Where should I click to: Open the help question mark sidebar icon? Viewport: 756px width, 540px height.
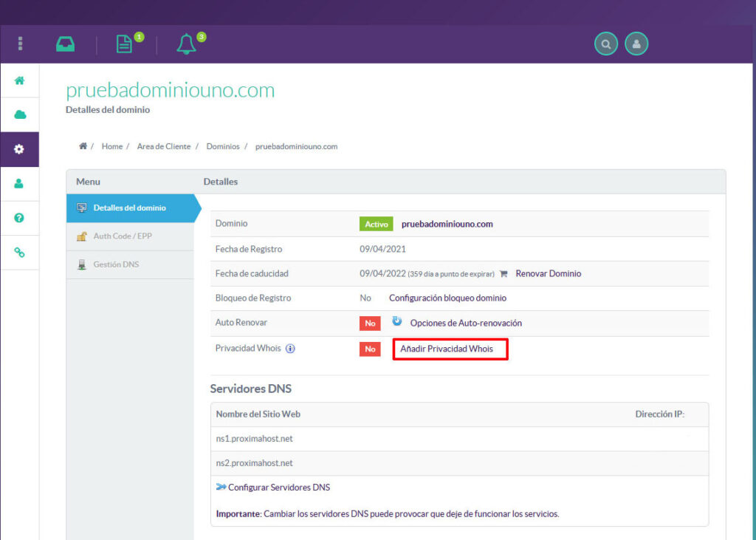20,218
